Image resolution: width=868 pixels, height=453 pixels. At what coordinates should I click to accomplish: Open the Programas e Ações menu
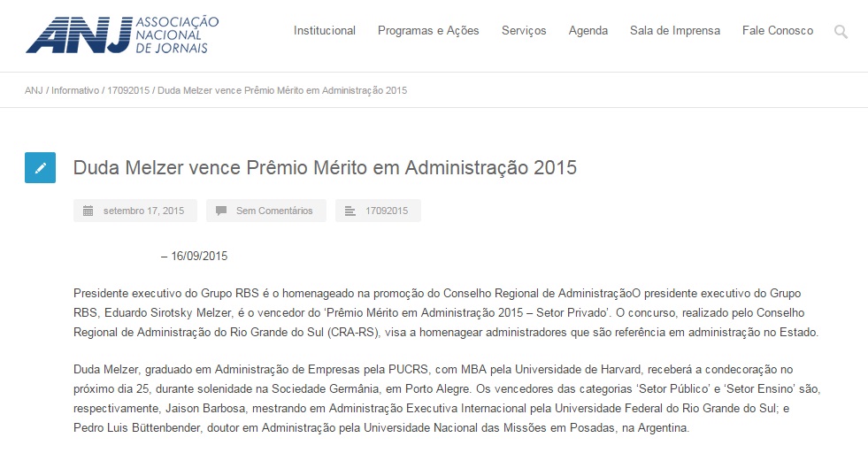pyautogui.click(x=428, y=30)
